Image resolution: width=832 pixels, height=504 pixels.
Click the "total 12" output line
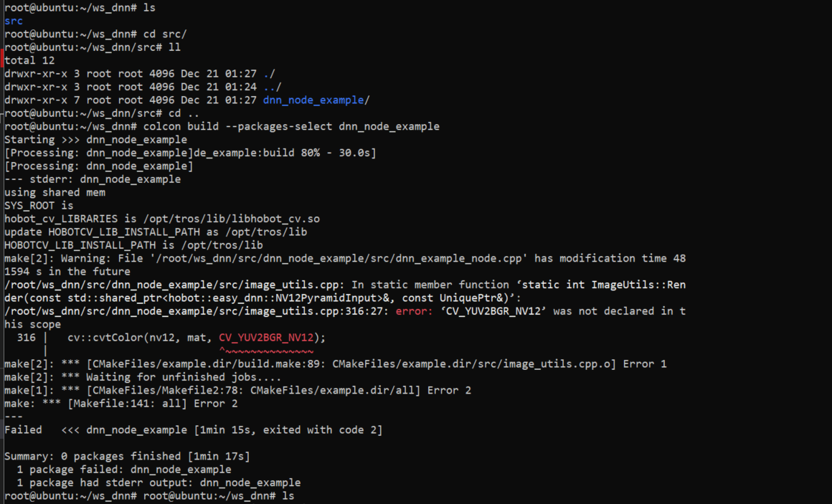click(x=29, y=60)
